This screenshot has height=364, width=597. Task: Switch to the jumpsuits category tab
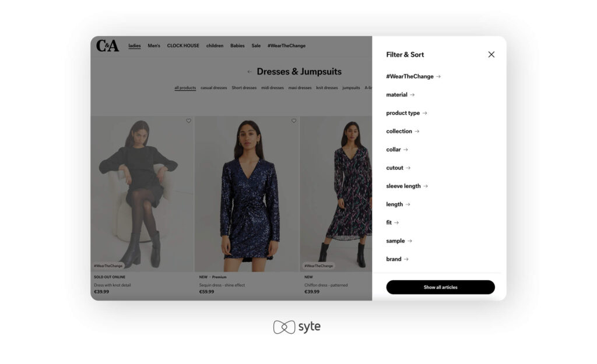[x=351, y=88]
